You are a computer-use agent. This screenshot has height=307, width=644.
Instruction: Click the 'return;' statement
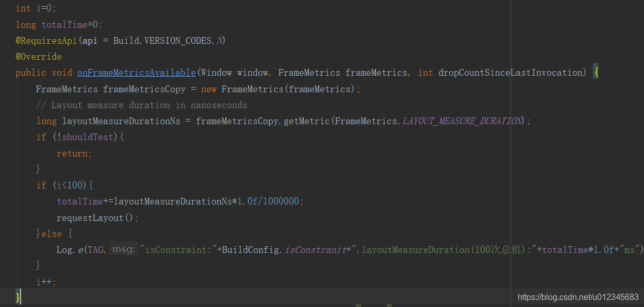(74, 153)
